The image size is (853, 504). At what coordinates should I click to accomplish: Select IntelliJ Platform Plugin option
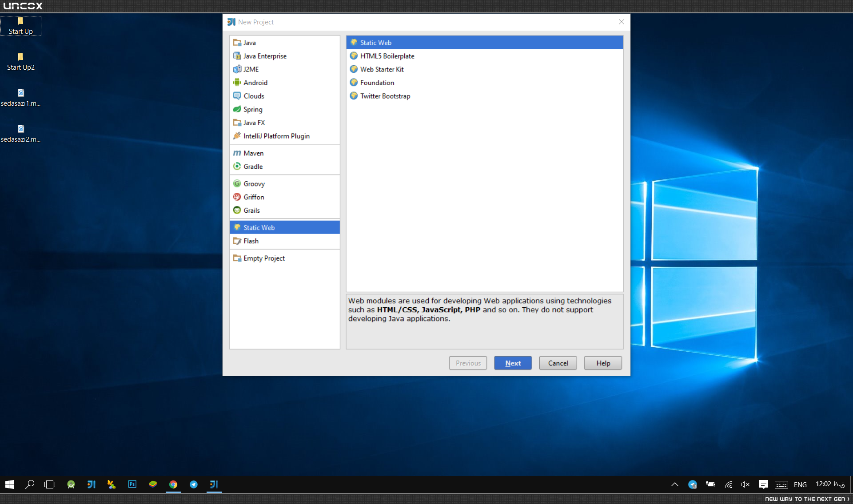coord(285,136)
